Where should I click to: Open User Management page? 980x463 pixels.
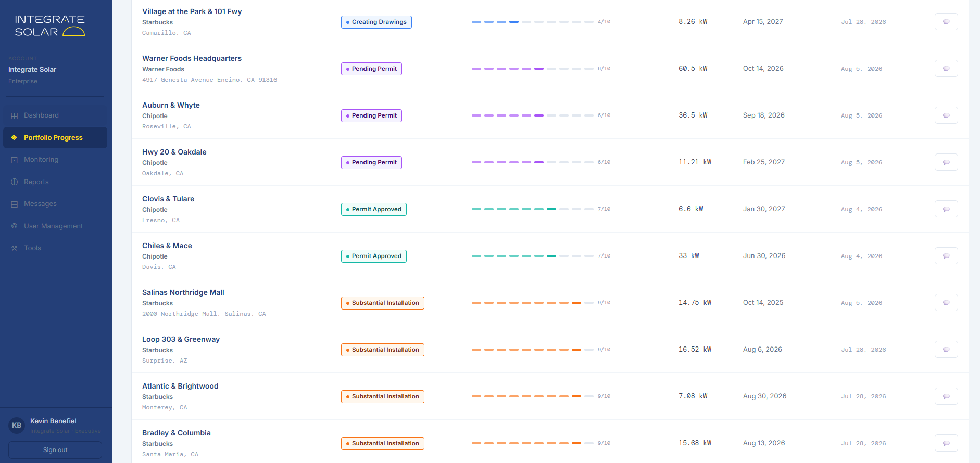click(x=55, y=226)
